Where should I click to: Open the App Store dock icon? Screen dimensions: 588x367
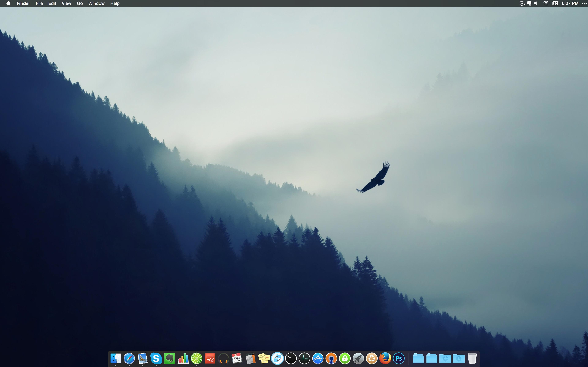(x=318, y=358)
